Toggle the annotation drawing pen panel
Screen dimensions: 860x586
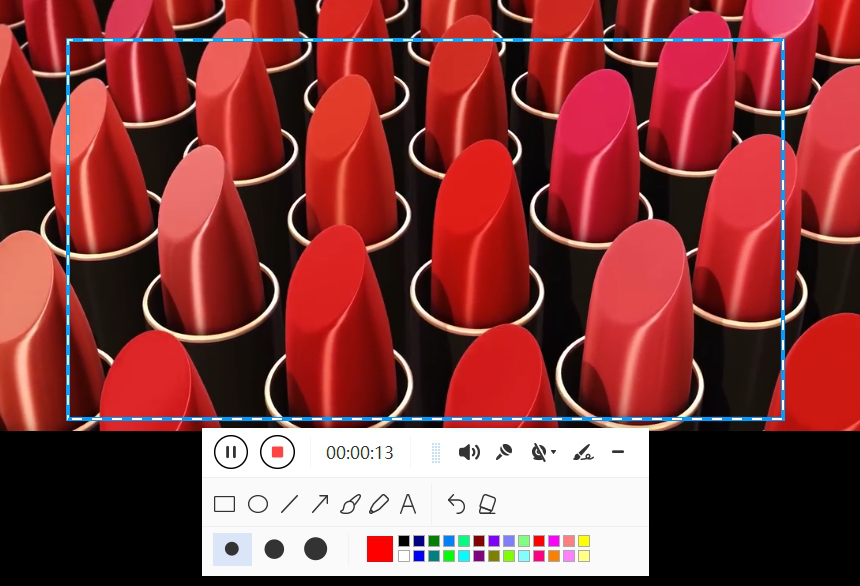pyautogui.click(x=583, y=452)
